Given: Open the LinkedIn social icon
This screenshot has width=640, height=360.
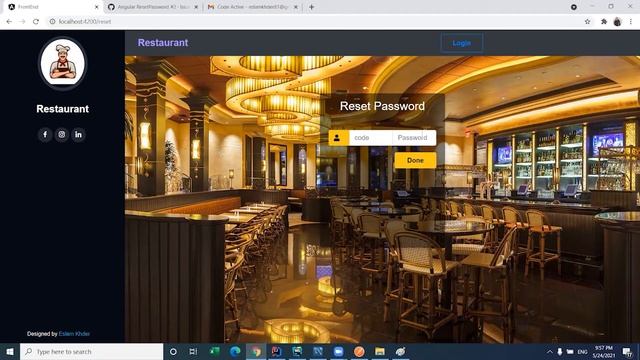Looking at the screenshot, I should point(78,134).
